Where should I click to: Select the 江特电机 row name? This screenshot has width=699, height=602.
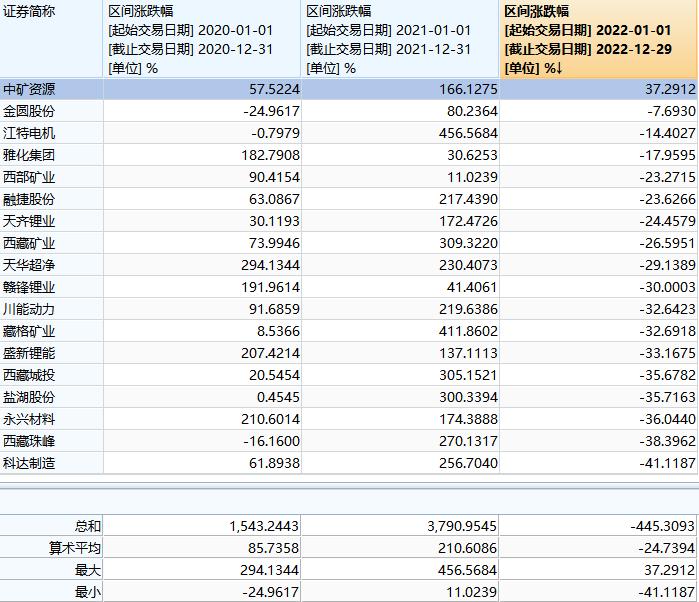coord(29,133)
